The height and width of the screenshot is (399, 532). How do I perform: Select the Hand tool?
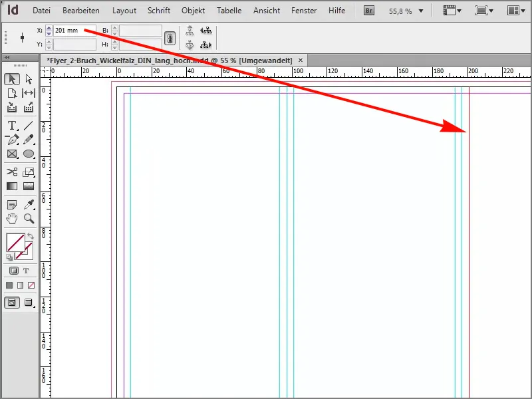pyautogui.click(x=12, y=219)
